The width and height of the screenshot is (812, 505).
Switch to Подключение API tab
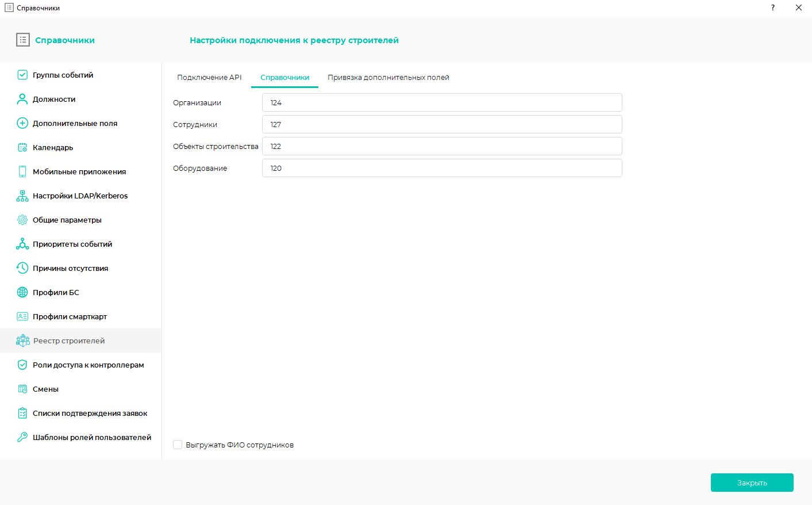click(x=209, y=78)
